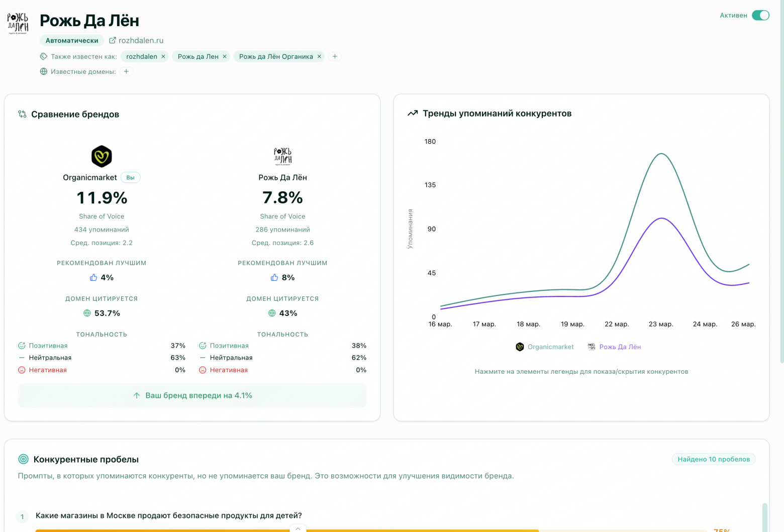The width and height of the screenshot is (784, 532).
Task: Click the Рожь Да Лён header logo
Action: 18,23
